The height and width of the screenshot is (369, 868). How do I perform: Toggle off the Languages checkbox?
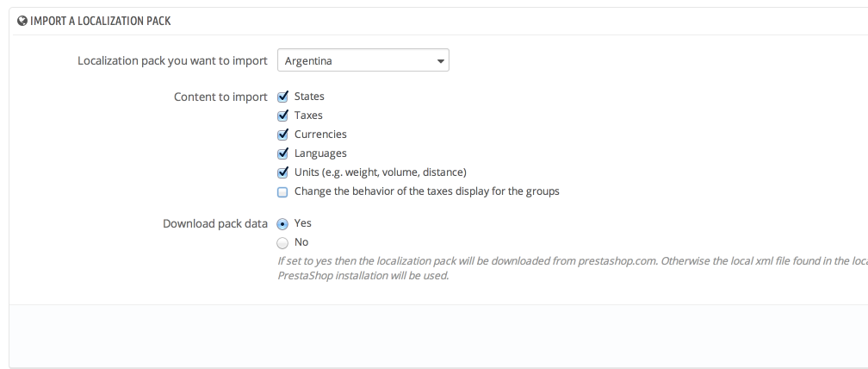(x=282, y=153)
